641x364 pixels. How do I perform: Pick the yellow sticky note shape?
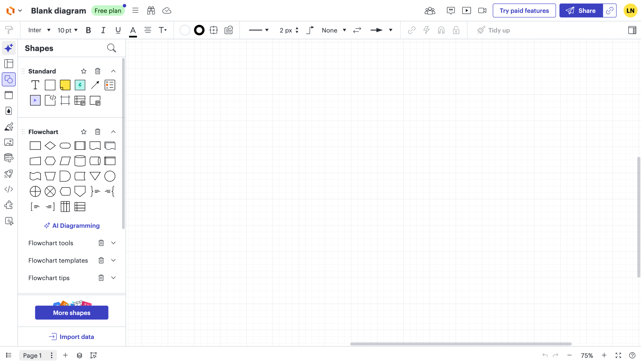pos(65,85)
